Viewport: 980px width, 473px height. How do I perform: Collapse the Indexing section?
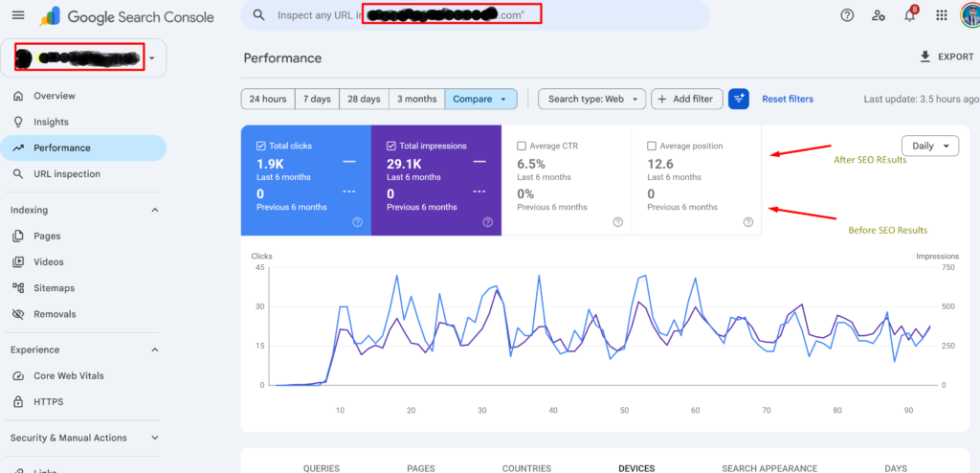point(155,211)
